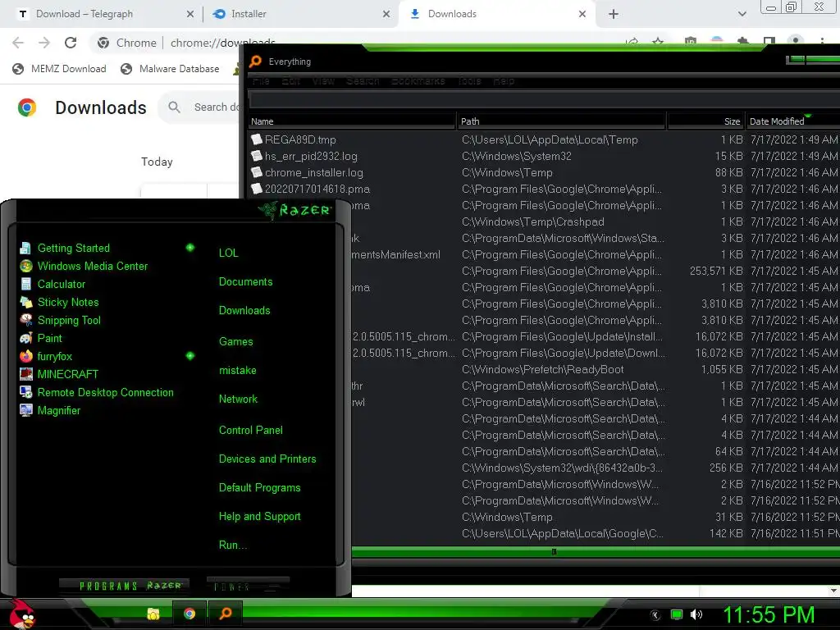Open Chrome tab search dropdown chevron
Screen dimensions: 840x630
coord(742,14)
